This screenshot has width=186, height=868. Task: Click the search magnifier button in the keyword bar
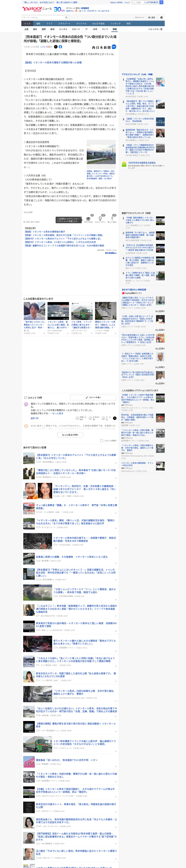(x=66, y=18)
